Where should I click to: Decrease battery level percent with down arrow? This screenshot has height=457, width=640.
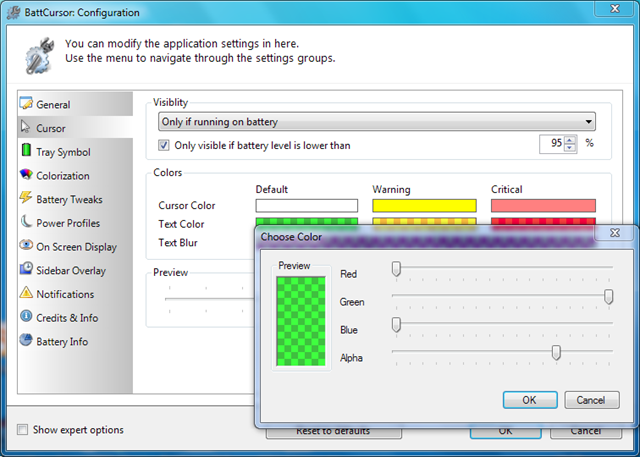point(570,148)
